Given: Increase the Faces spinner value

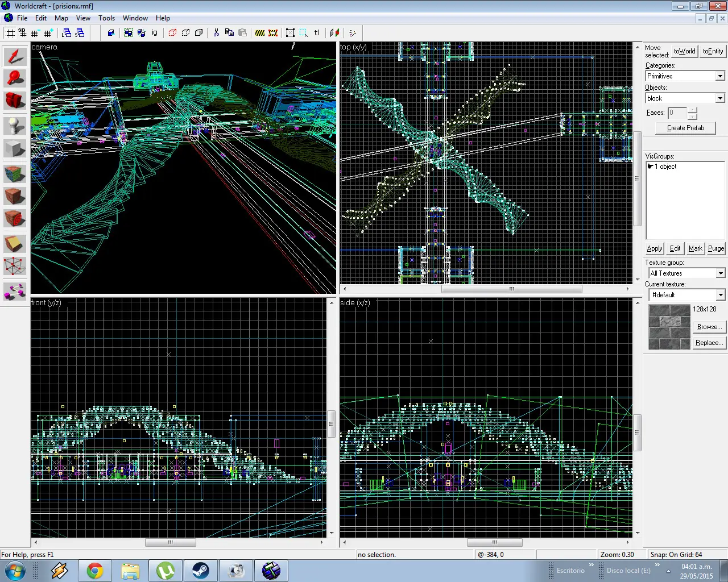Looking at the screenshot, I should (x=692, y=110).
